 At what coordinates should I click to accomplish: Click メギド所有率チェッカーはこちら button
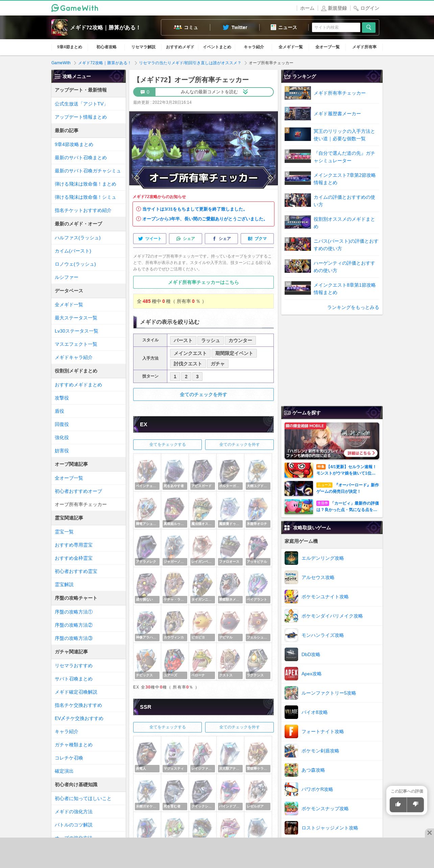click(x=203, y=282)
